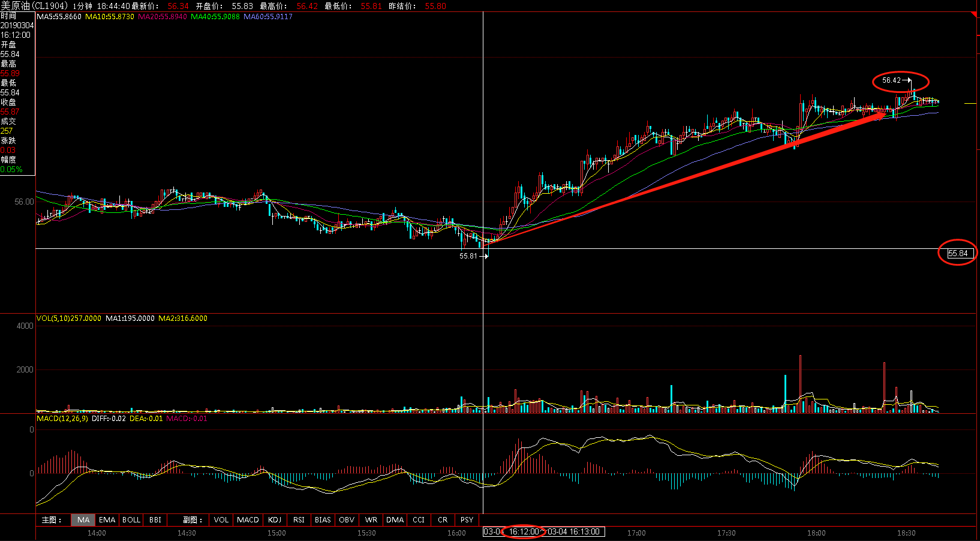Viewport: 980px width, 541px height.
Task: Select the BBI main chart indicator
Action: pyautogui.click(x=155, y=520)
